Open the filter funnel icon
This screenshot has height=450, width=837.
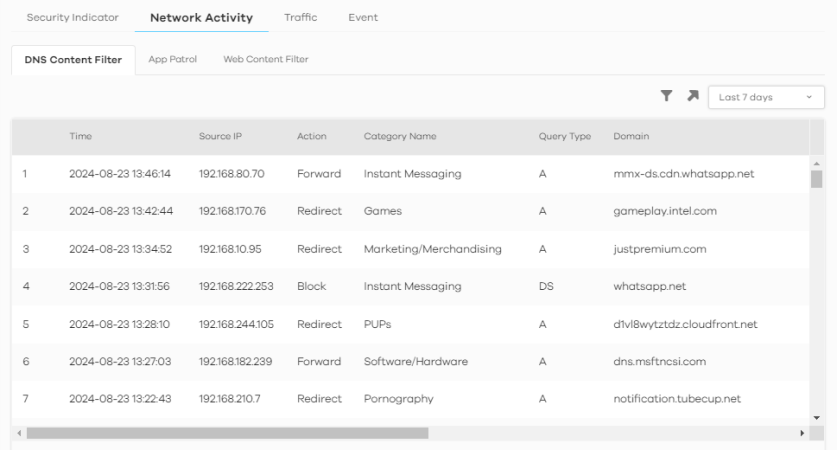coord(665,96)
